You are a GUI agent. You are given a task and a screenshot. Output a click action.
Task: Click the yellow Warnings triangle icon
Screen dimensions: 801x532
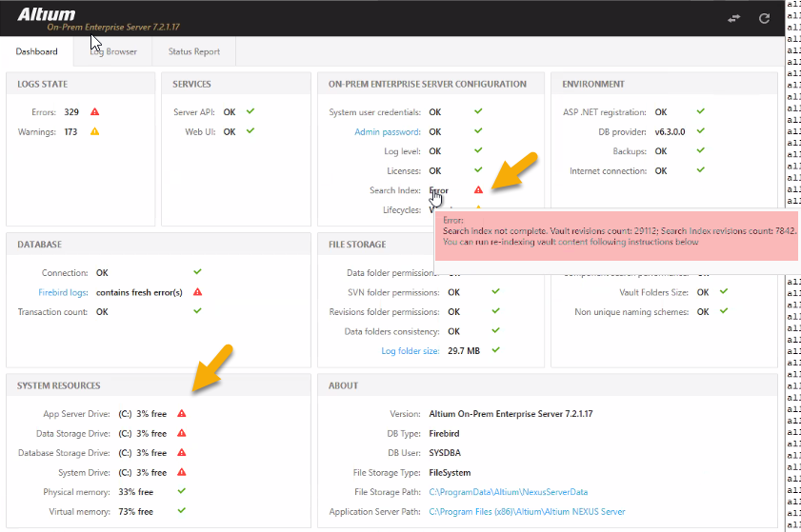(x=95, y=132)
